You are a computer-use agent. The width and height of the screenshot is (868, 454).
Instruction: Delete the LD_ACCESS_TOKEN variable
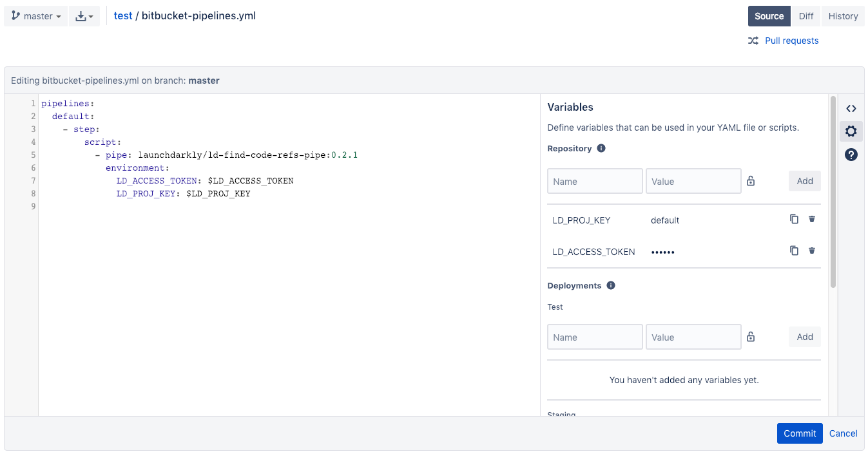812,251
